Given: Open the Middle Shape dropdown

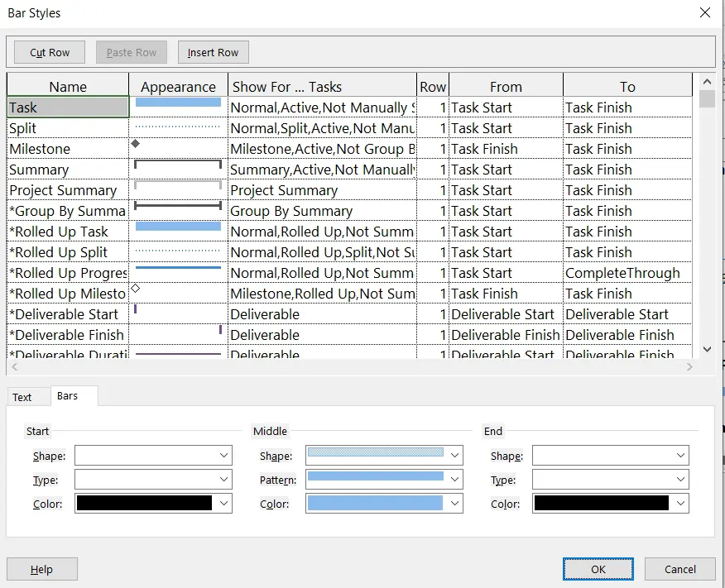Looking at the screenshot, I should [454, 456].
